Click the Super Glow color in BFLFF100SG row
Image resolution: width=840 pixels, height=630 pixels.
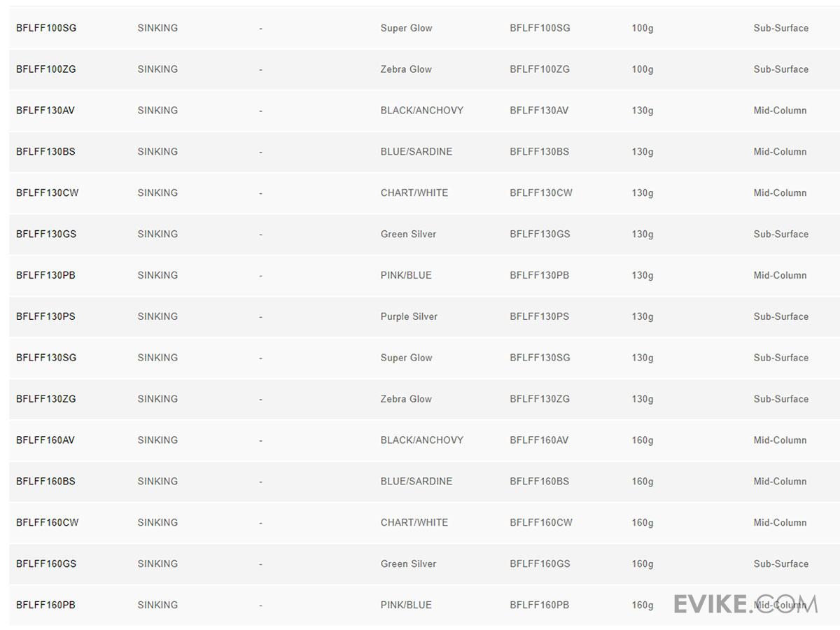click(406, 28)
